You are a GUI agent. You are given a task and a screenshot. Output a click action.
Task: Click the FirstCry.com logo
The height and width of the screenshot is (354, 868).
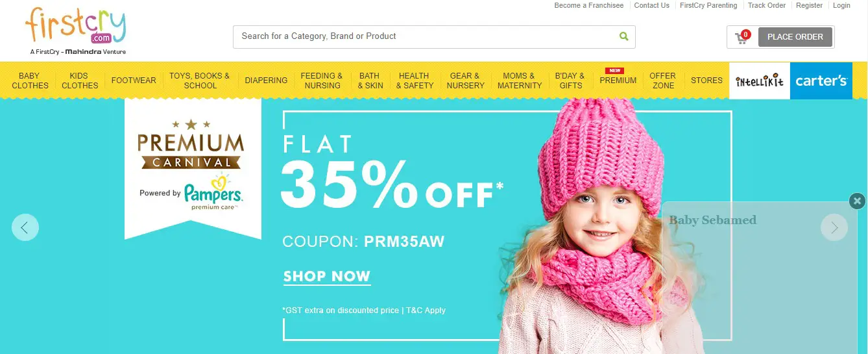pos(75,31)
